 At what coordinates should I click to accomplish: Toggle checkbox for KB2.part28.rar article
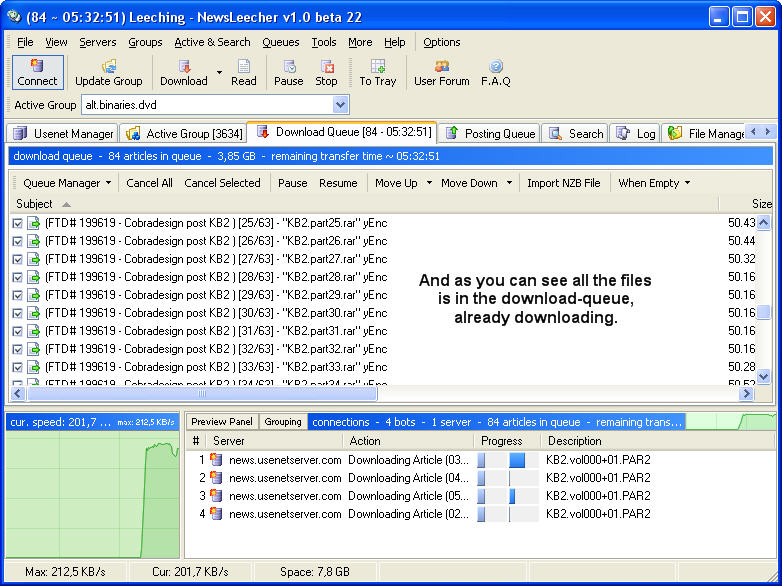point(17,277)
